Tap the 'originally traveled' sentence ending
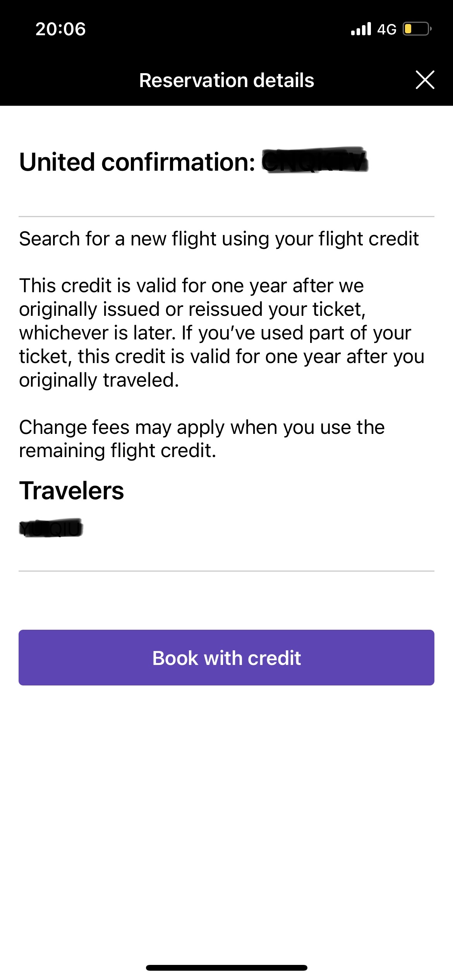 tap(99, 380)
